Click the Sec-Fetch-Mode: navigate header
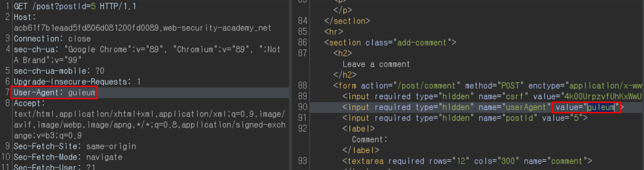The height and width of the screenshot is (170, 644). click(68, 157)
